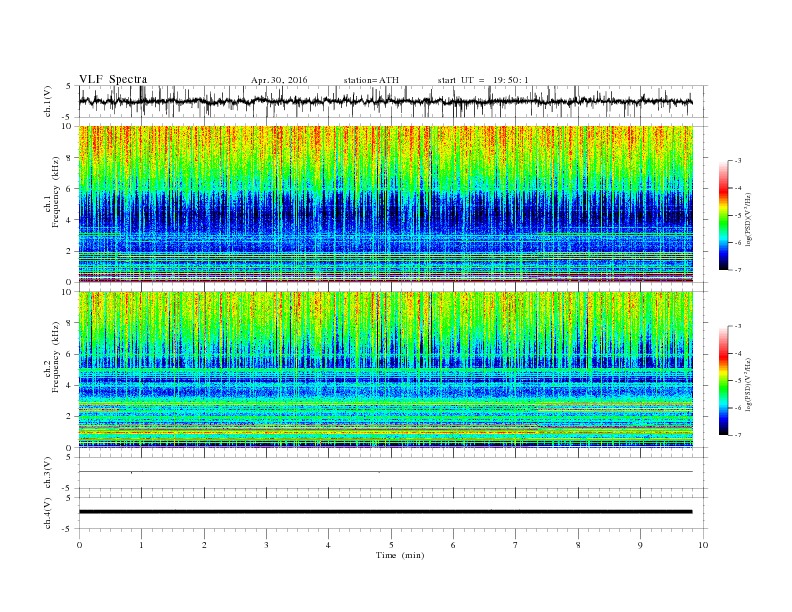The height and width of the screenshot is (612, 792).
Task: Click the "ch.3(V)" axis label
Action: pyautogui.click(x=48, y=473)
